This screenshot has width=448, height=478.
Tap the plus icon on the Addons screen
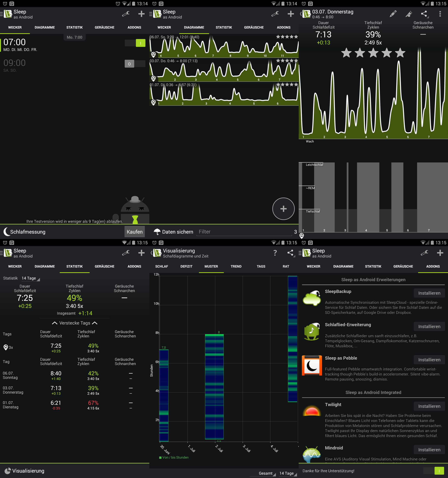440,253
